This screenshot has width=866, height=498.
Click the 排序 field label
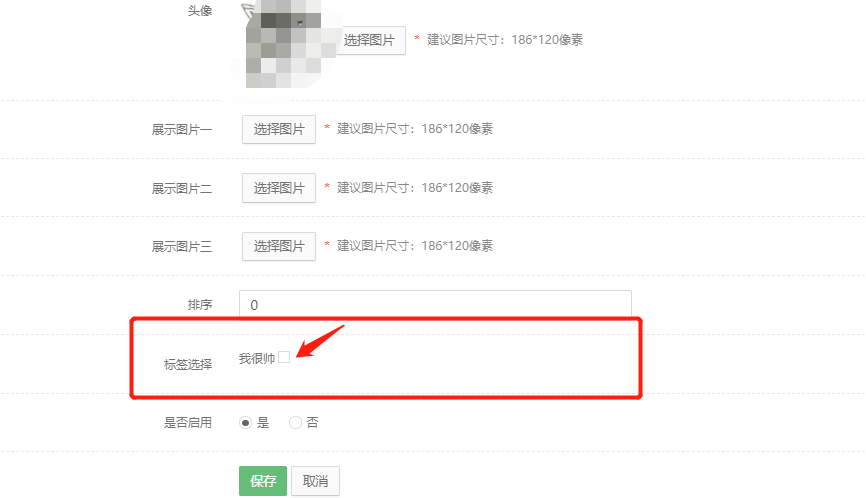click(x=200, y=305)
